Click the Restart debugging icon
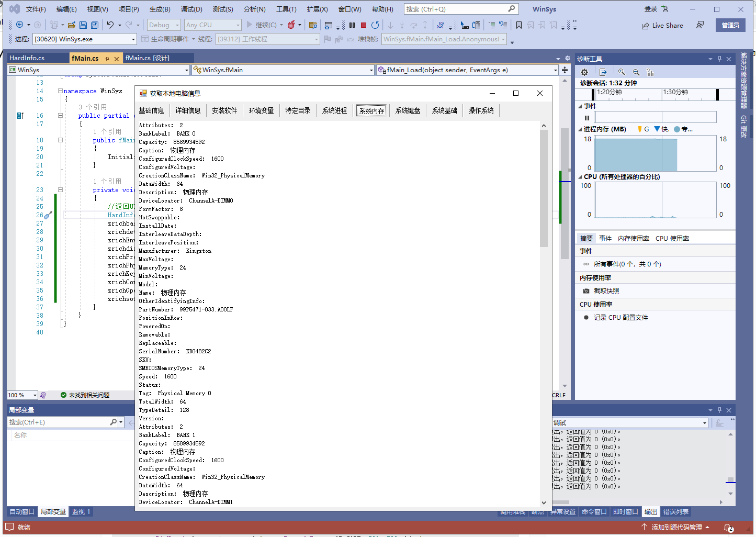This screenshot has height=537, width=756. [375, 25]
